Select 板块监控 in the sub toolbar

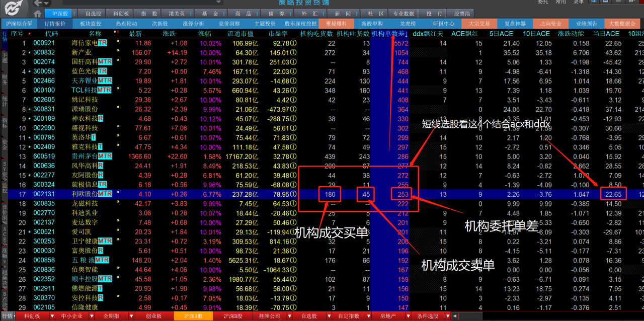[91, 23]
